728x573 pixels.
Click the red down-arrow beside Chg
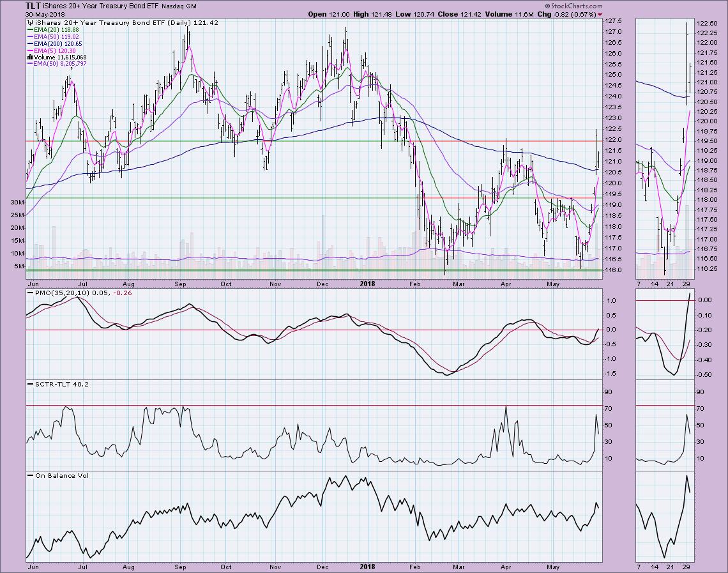[x=600, y=14]
